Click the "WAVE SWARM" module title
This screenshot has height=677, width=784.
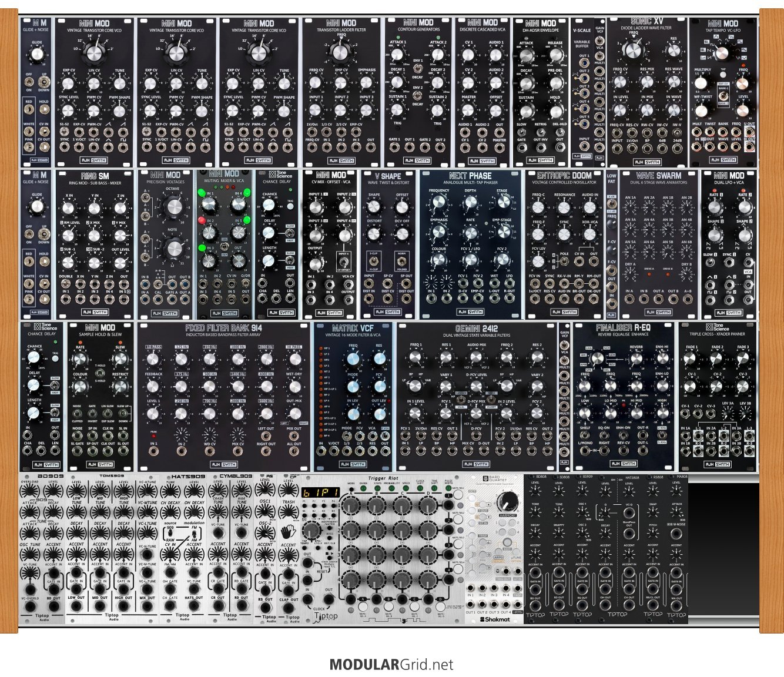pyautogui.click(x=658, y=176)
